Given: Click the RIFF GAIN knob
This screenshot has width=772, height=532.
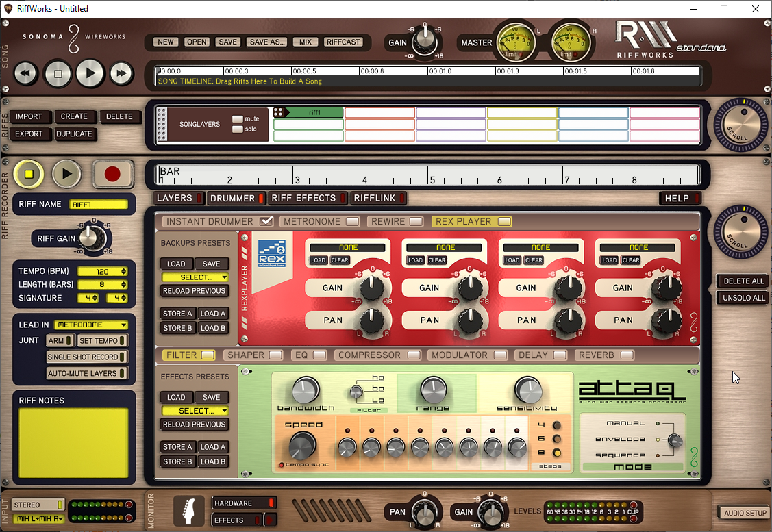Looking at the screenshot, I should [90, 239].
